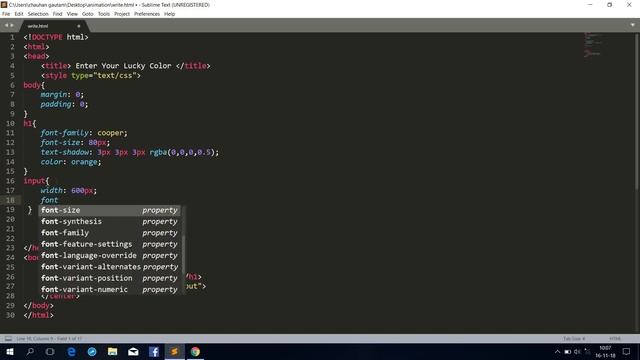This screenshot has height=360, width=640.
Task: Open the File menu
Action: pyautogui.click(x=6, y=14)
